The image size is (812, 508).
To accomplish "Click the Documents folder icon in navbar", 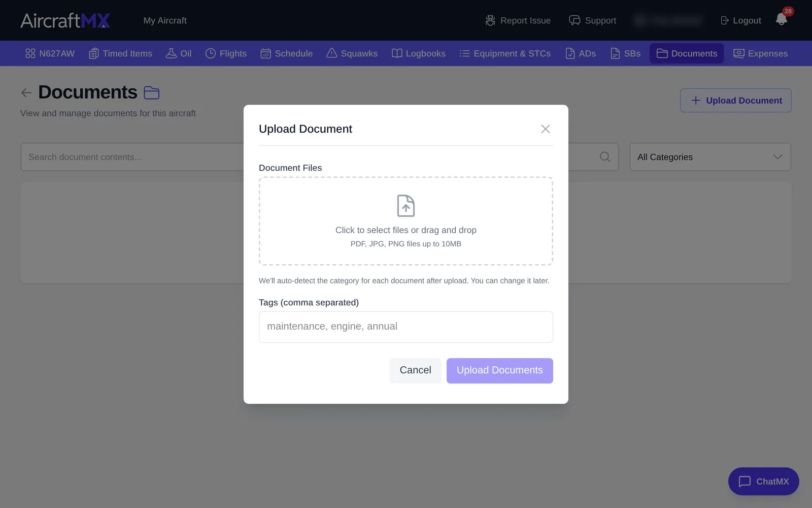I will 662,53.
